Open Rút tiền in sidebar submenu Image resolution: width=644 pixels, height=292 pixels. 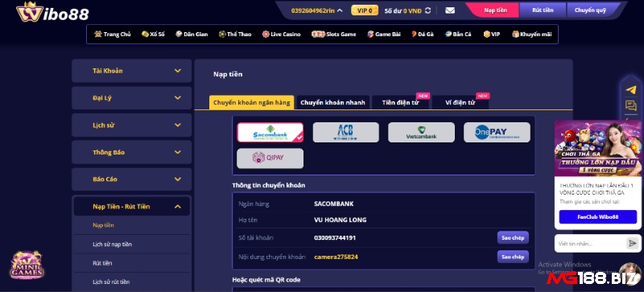click(x=102, y=263)
